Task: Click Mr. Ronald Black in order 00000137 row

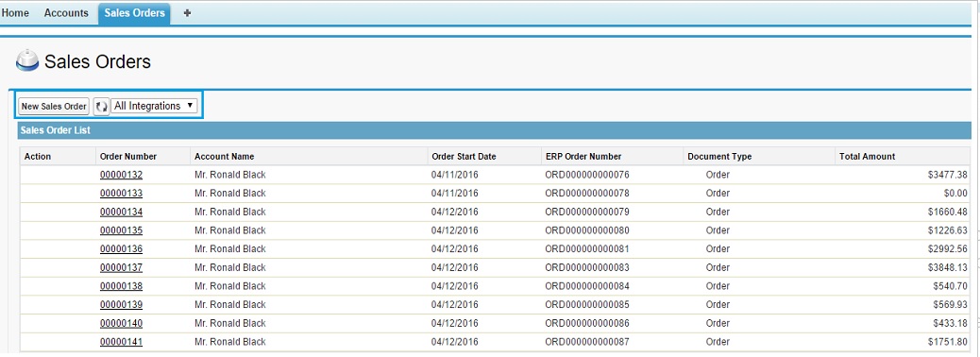Action: tap(230, 267)
